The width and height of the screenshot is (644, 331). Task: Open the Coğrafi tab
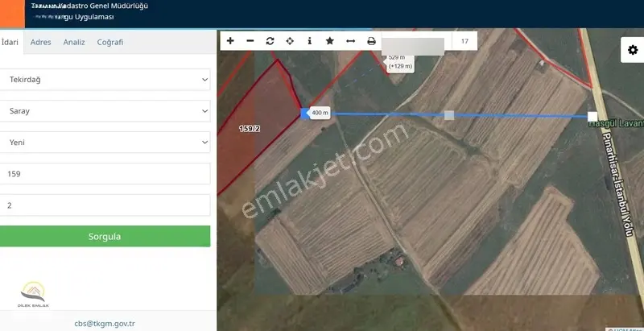coord(110,42)
